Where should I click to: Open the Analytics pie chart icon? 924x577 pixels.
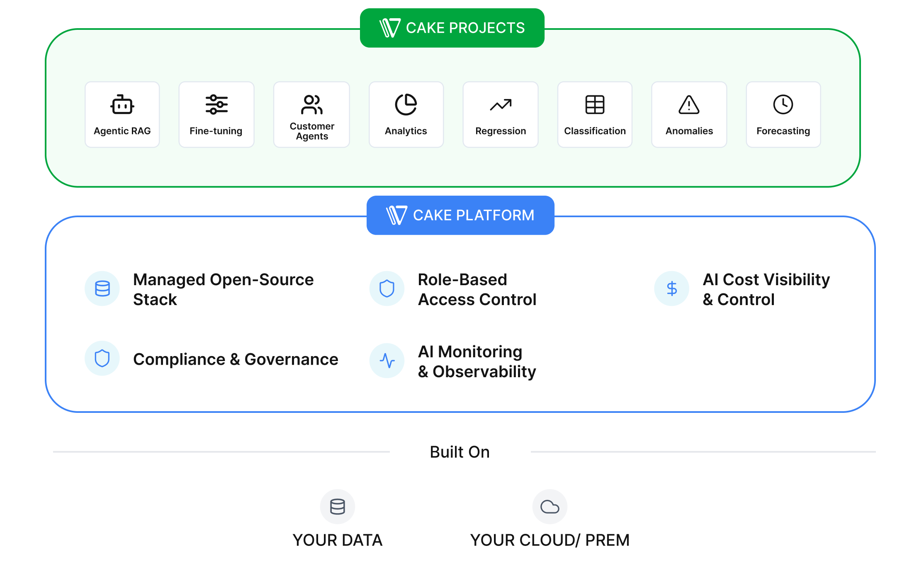point(406,104)
